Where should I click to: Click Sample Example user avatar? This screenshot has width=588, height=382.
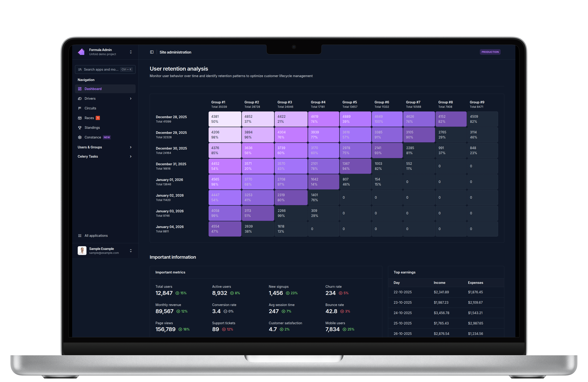[82, 250]
